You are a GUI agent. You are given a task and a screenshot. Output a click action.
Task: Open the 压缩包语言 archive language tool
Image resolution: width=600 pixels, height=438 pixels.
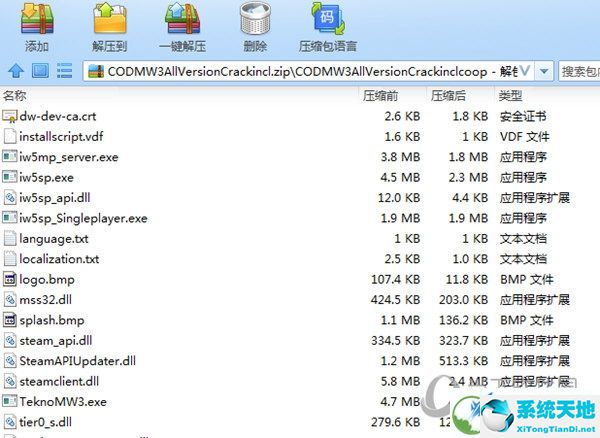click(x=328, y=19)
